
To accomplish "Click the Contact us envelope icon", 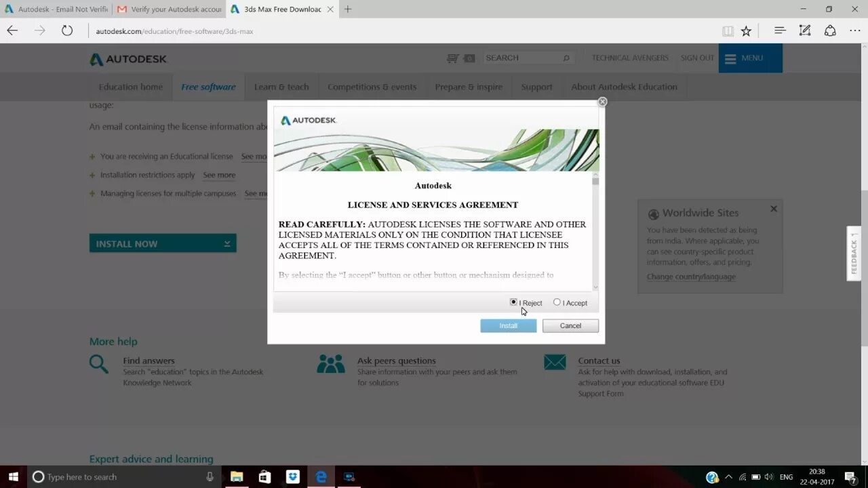I will coord(555,363).
